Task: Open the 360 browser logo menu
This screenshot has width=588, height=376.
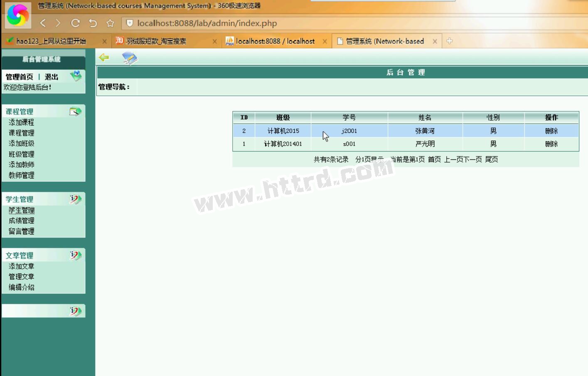Action: [18, 15]
